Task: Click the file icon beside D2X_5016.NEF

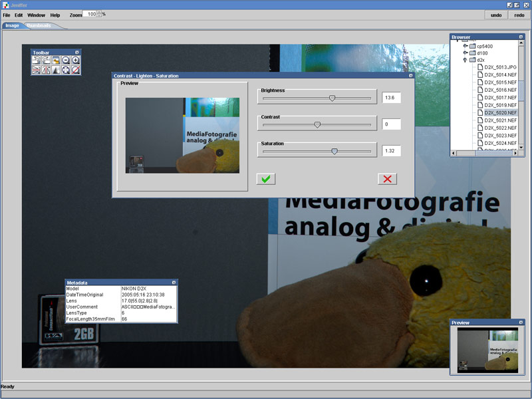Action: (x=480, y=90)
